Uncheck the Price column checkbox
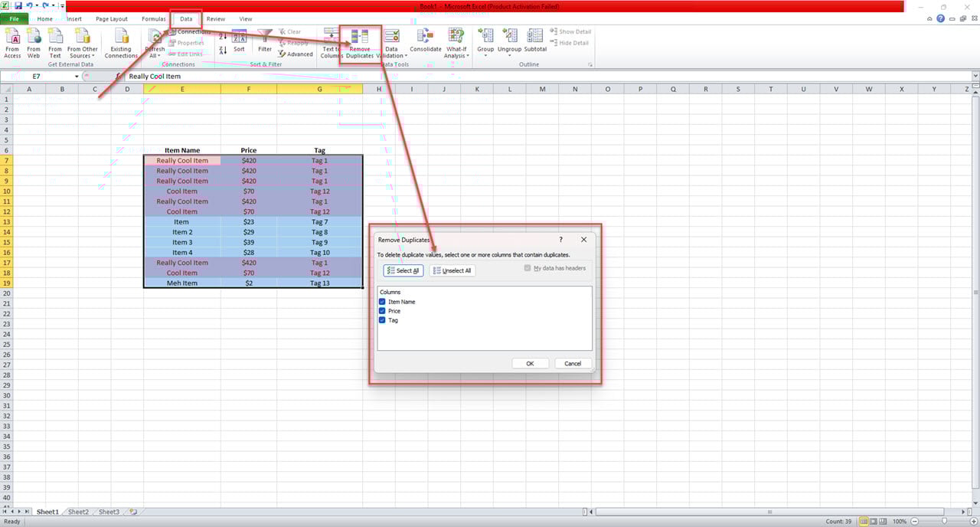Viewport: 980px width, 527px height. coord(382,311)
